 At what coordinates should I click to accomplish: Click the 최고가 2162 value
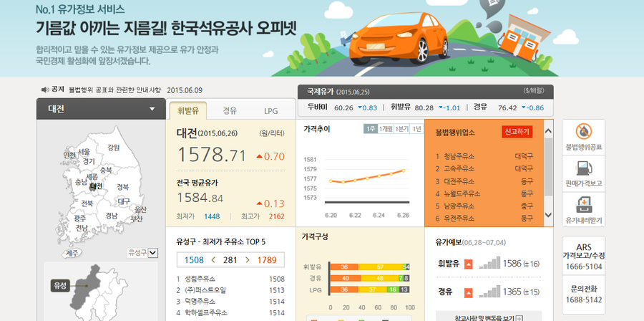tap(276, 216)
